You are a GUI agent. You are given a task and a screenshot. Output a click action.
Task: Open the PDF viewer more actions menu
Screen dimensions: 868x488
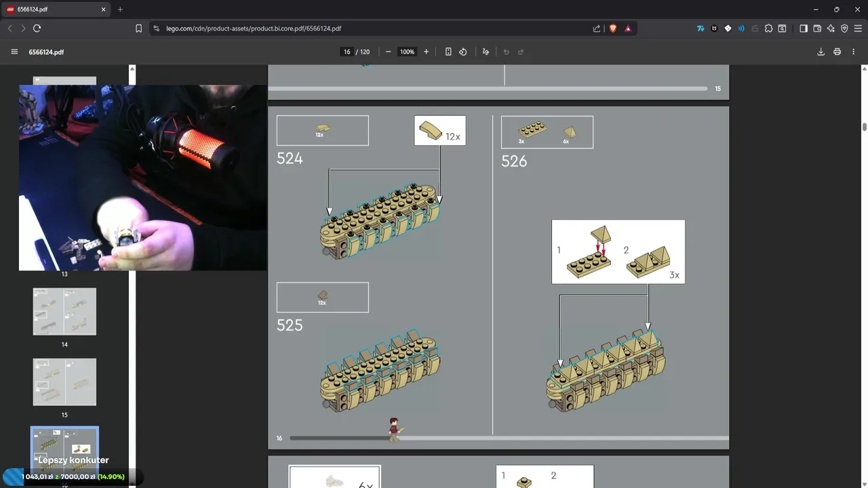click(x=853, y=52)
